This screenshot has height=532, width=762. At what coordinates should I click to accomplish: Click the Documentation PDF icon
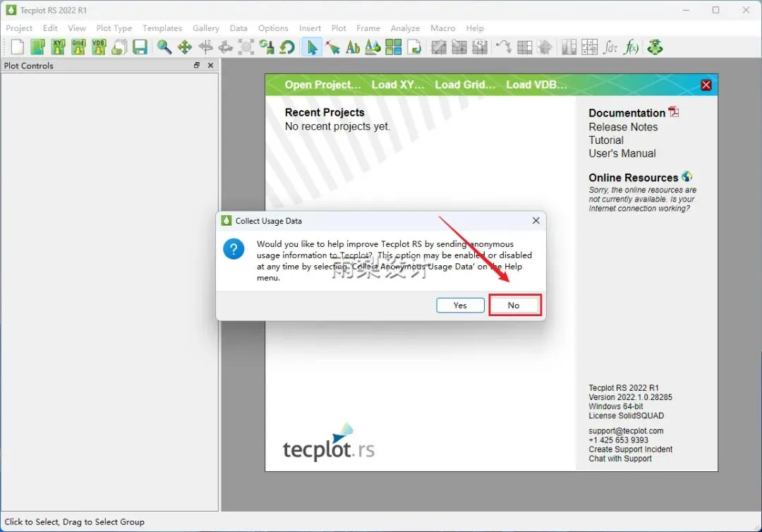point(674,111)
